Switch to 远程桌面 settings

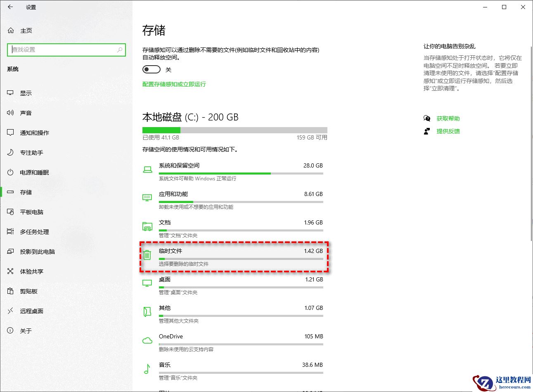click(x=10, y=311)
